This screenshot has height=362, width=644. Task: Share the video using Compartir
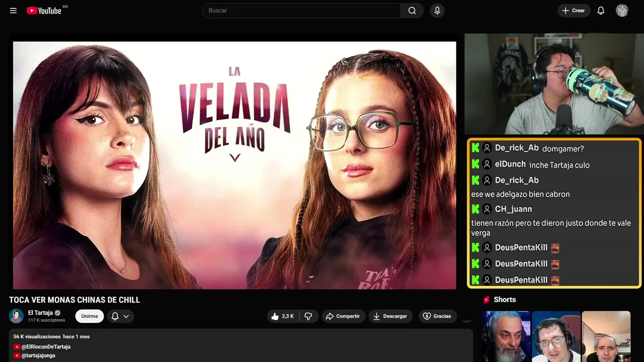click(x=343, y=316)
